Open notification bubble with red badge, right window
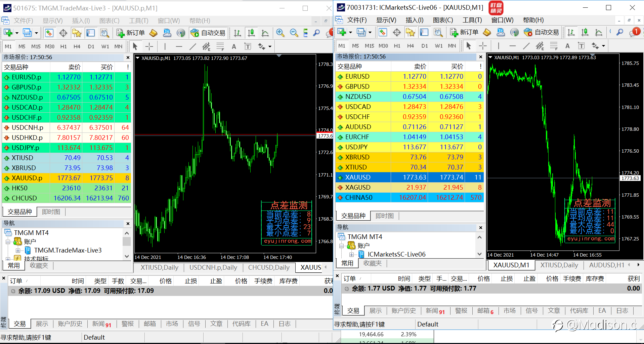 point(634,32)
